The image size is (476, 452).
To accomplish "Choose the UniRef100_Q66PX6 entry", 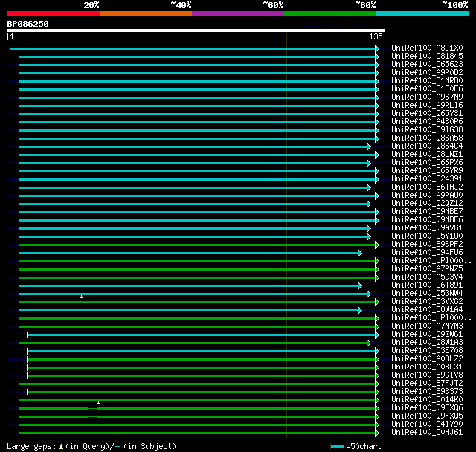I will coord(427,163).
